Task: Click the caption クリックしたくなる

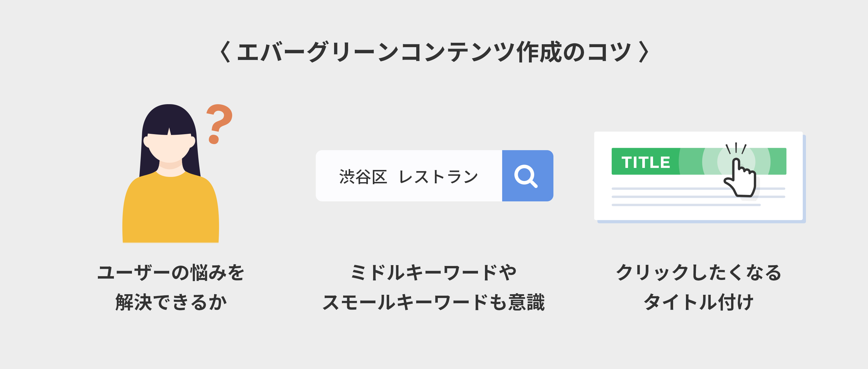Action: 699,272
